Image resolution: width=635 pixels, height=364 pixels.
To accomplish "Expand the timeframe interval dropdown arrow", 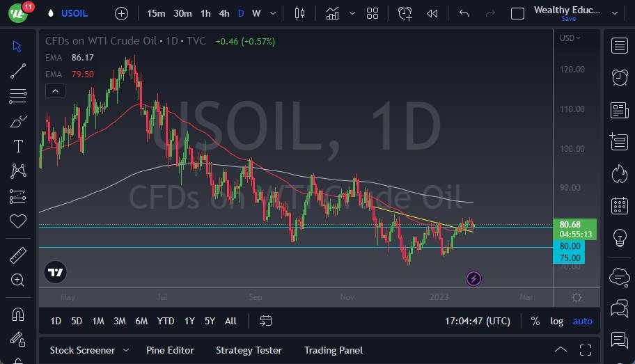I will [272, 13].
